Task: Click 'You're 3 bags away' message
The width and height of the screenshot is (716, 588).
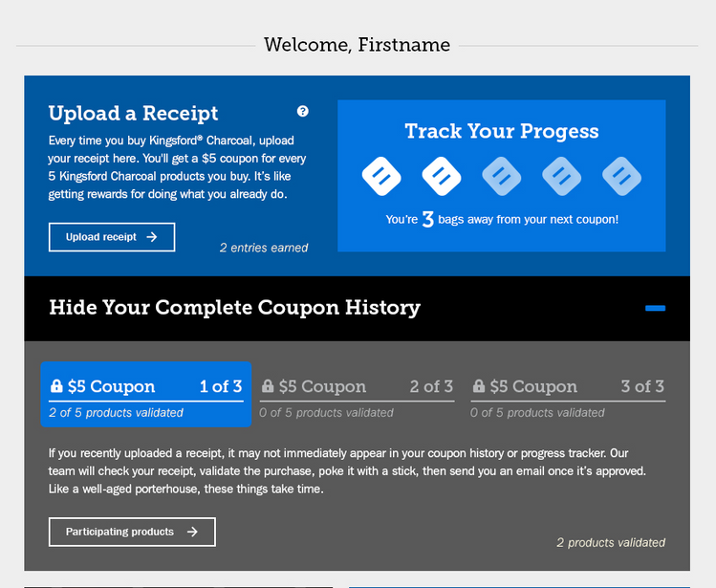Action: (x=502, y=219)
